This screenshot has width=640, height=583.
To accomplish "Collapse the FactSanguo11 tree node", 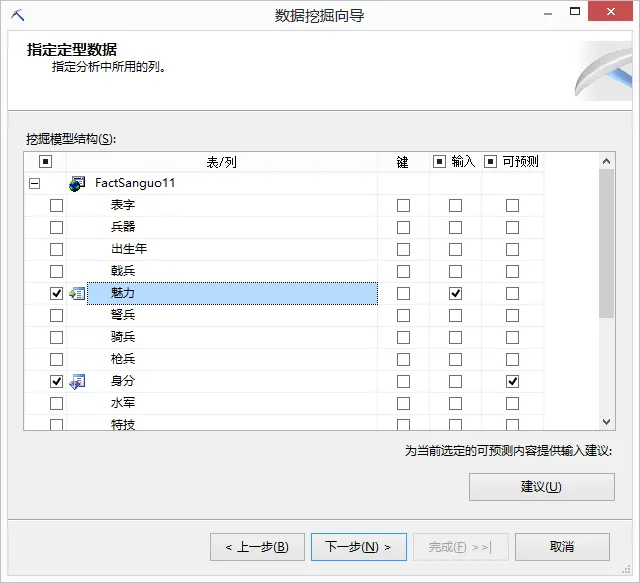I will (35, 183).
